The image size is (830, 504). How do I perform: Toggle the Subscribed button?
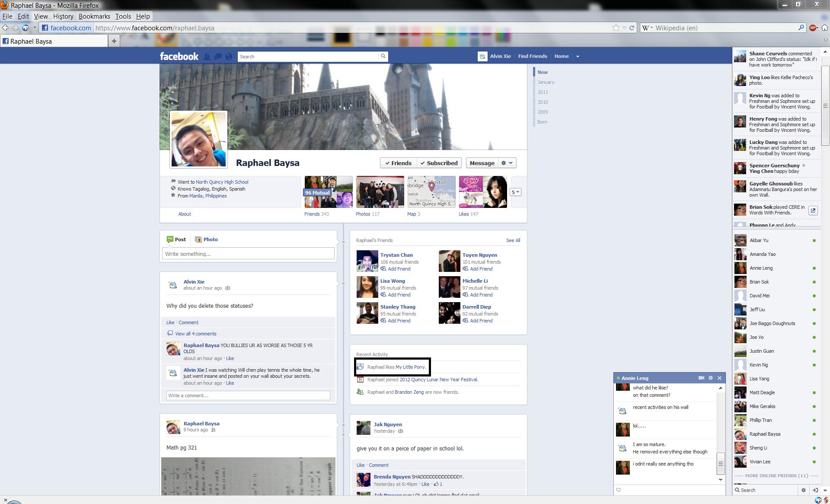[439, 163]
